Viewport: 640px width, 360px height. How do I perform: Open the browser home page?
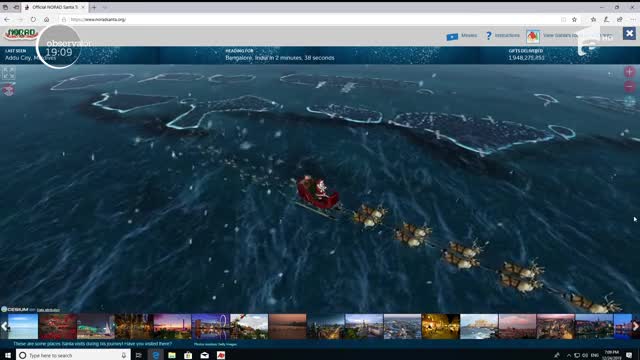tap(47, 19)
